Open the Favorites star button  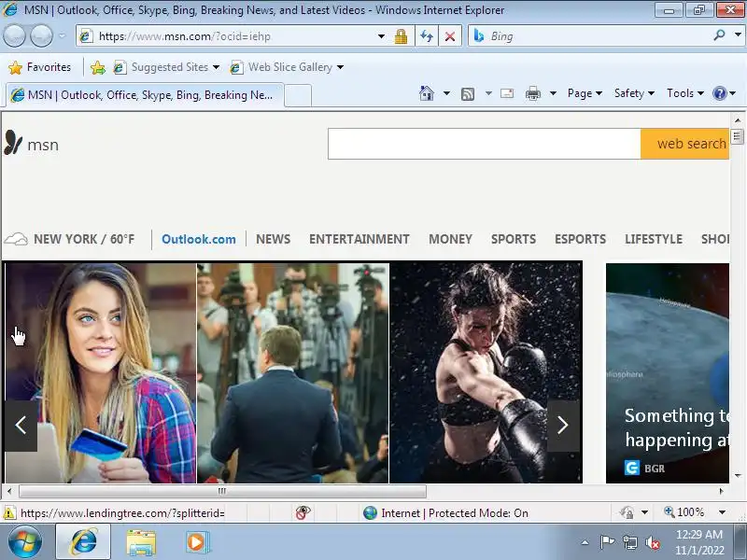(x=39, y=67)
